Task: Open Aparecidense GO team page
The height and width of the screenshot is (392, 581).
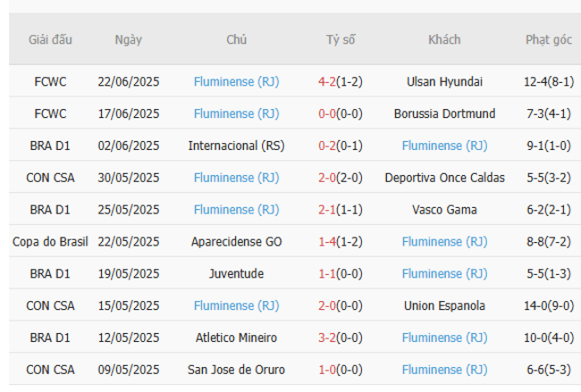Action: 236,241
